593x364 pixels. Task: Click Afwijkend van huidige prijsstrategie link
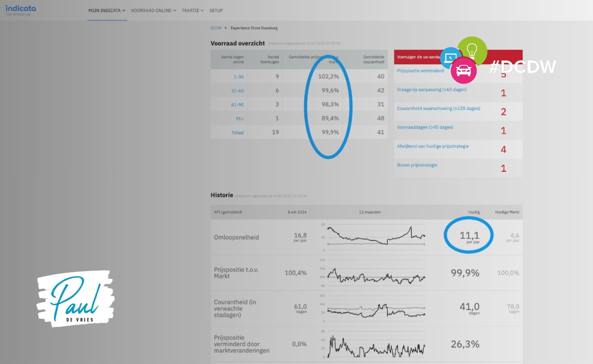pyautogui.click(x=433, y=146)
